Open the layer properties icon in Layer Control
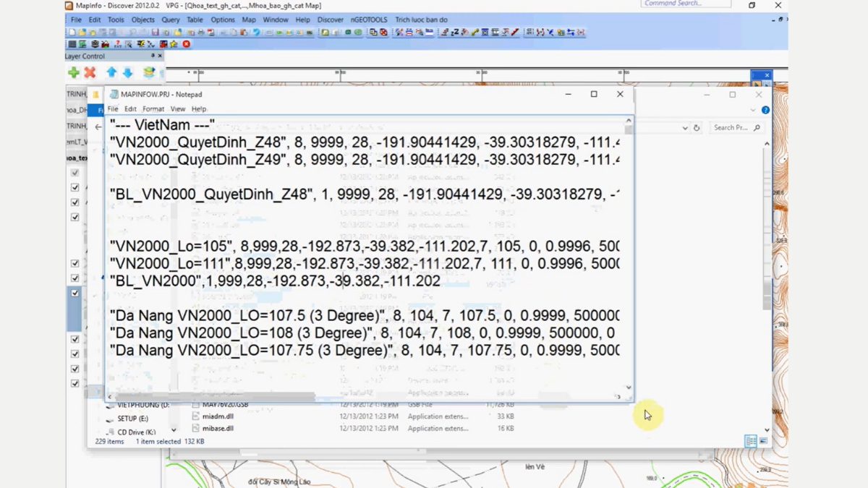 [x=149, y=72]
